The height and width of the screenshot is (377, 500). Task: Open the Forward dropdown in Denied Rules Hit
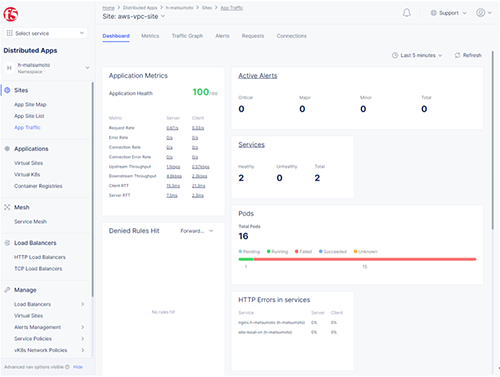pos(197,231)
